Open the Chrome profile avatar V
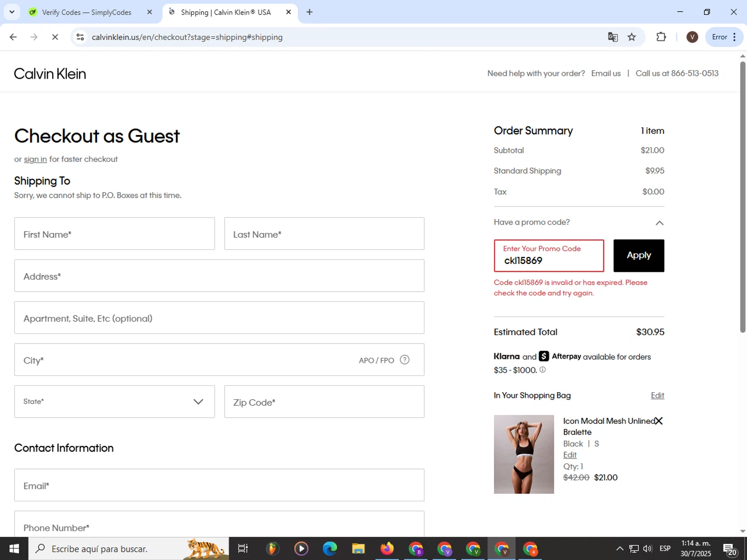This screenshot has width=747, height=560. [x=692, y=37]
